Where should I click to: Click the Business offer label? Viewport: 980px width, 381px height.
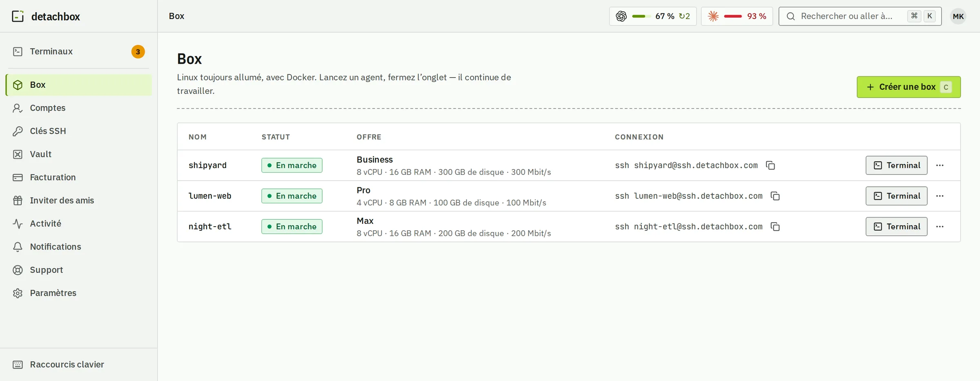pyautogui.click(x=375, y=160)
